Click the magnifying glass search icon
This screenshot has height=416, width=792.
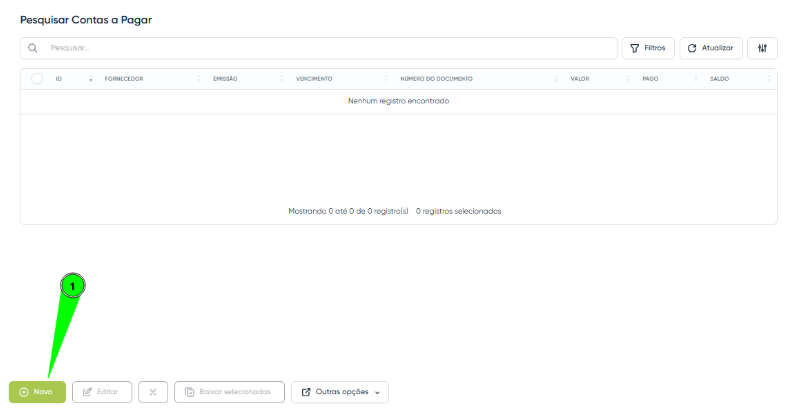(x=33, y=48)
